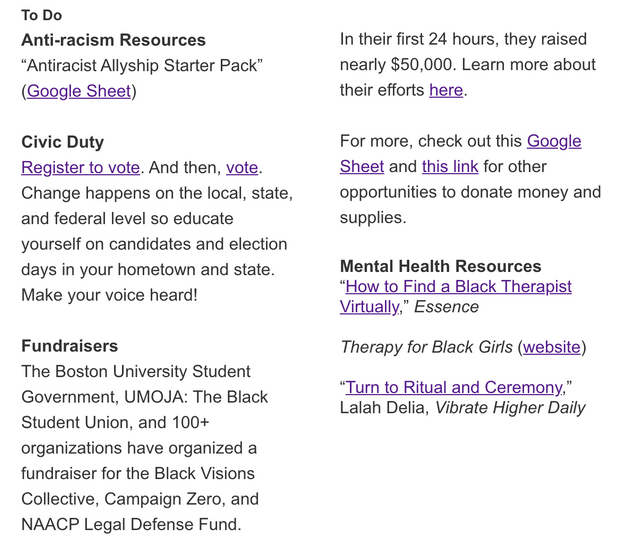
Task: Click the "Civic Duty" heading
Action: click(x=62, y=142)
